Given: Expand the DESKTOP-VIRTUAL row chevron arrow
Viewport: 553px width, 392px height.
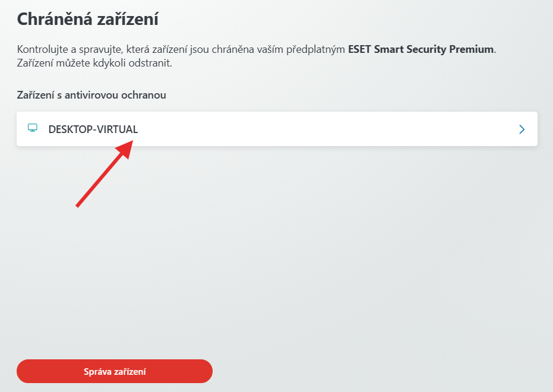Looking at the screenshot, I should click(522, 129).
